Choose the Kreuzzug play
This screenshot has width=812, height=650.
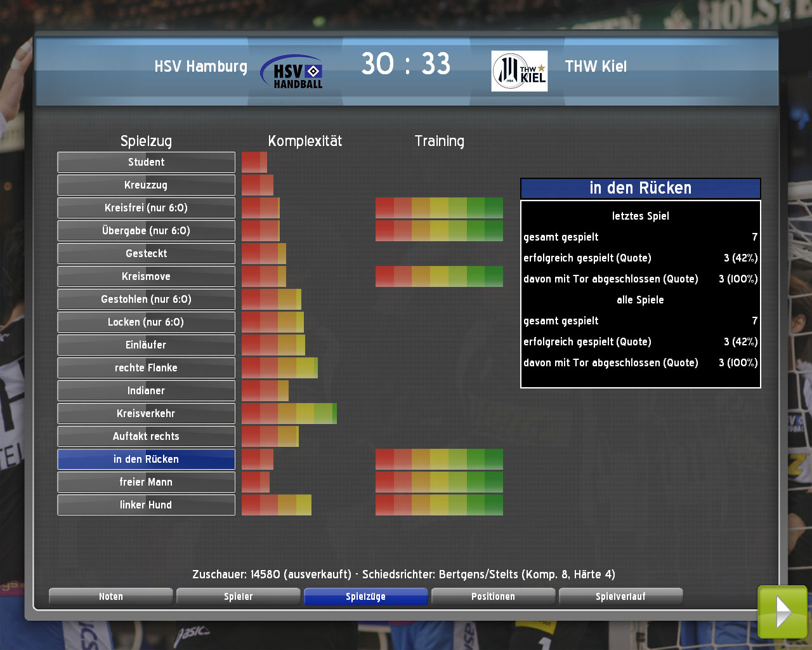tap(146, 185)
